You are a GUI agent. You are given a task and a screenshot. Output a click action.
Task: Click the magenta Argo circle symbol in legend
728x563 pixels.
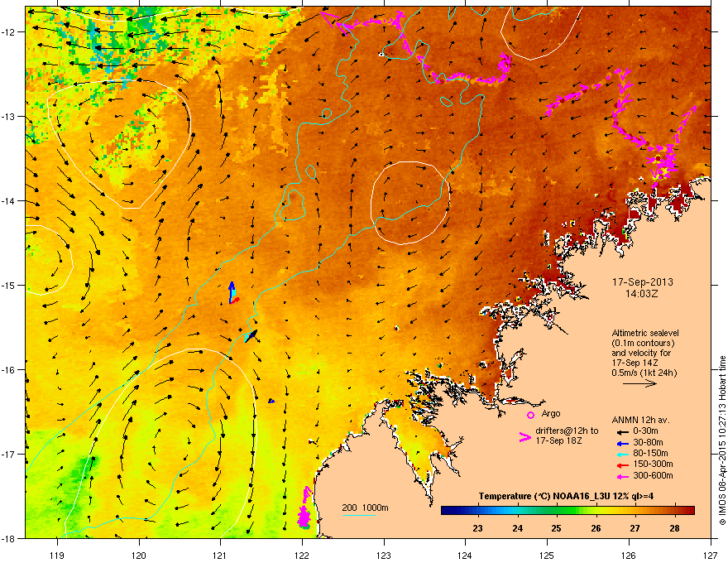530,415
